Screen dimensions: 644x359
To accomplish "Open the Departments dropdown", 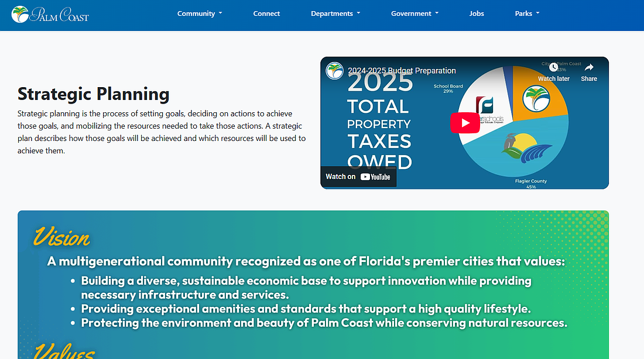I will tap(335, 13).
